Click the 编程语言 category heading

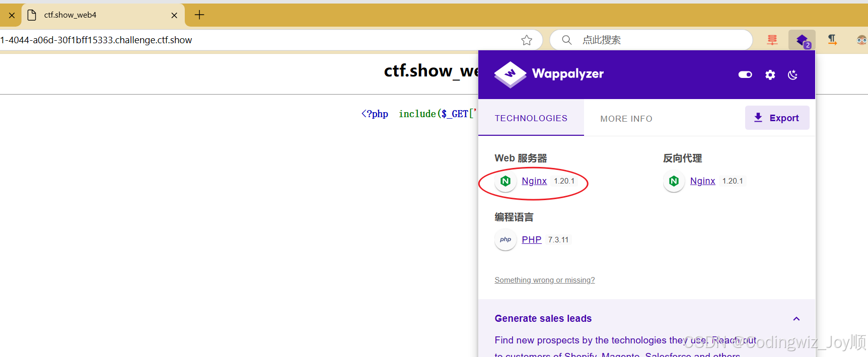(514, 217)
